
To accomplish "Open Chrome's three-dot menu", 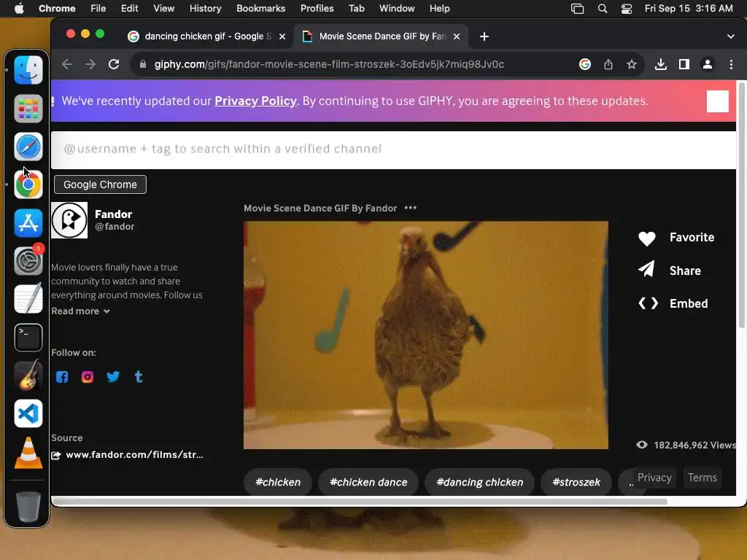I will click(731, 64).
